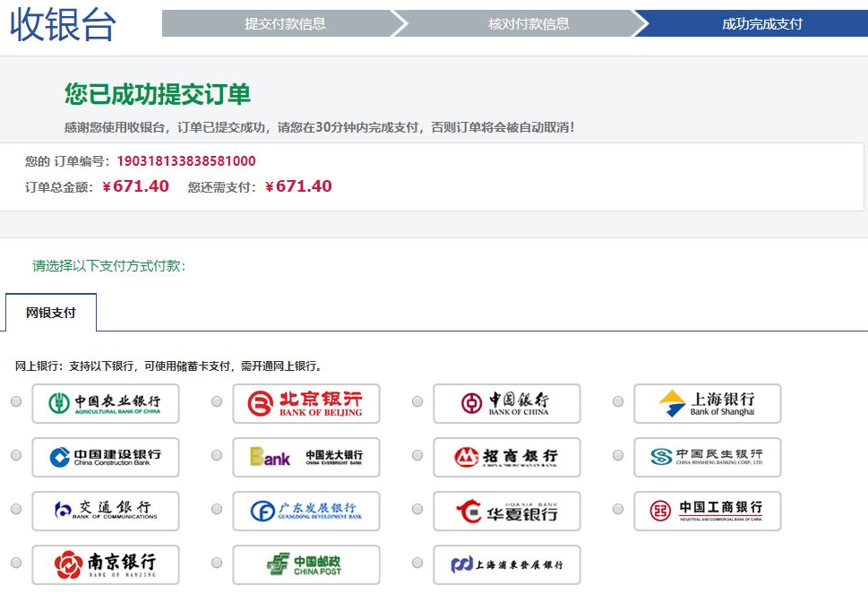This screenshot has height=594, width=868.
Task: Click the 招商银行 logo
Action: [x=507, y=457]
